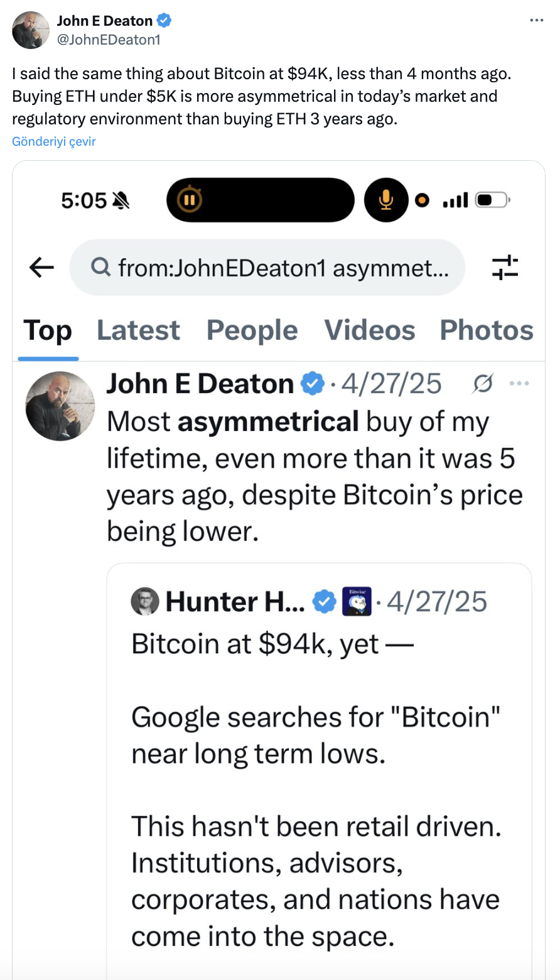Screen dimensions: 560x980
Task: Click the back arrow in embedded screenshot
Action: [42, 268]
